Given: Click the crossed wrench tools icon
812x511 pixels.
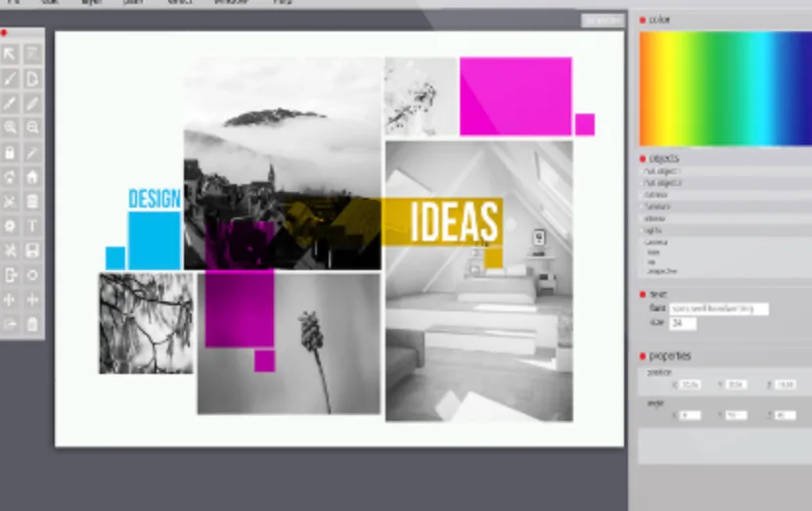Looking at the screenshot, I should [10, 251].
